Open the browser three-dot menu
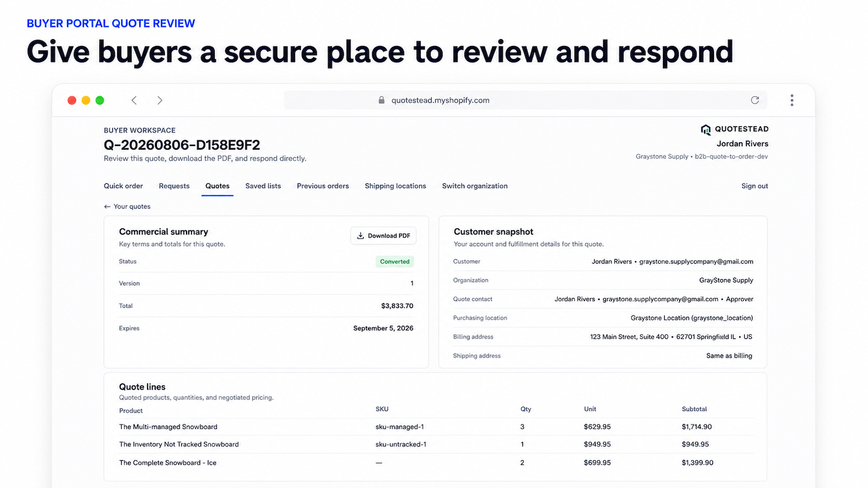Viewport: 868px width, 488px height. point(792,100)
